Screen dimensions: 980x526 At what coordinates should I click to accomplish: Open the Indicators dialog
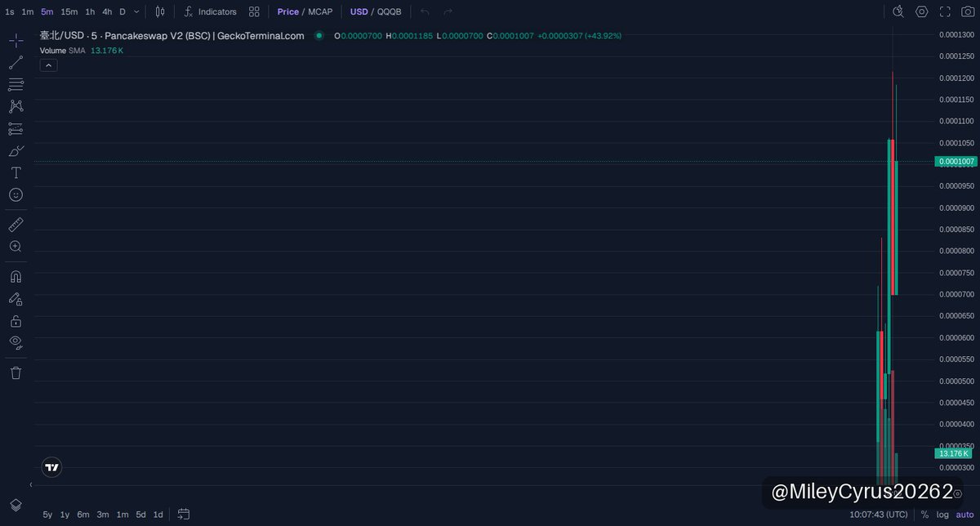(210, 11)
